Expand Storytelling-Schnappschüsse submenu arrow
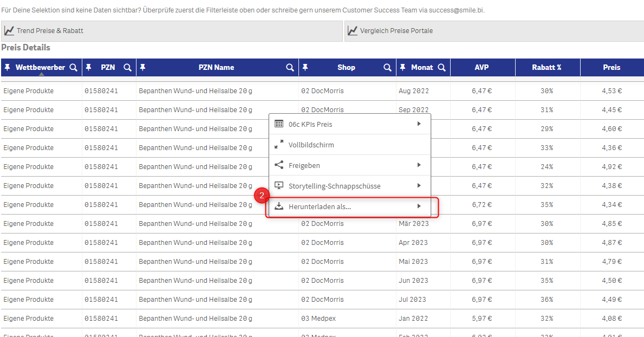 point(419,186)
